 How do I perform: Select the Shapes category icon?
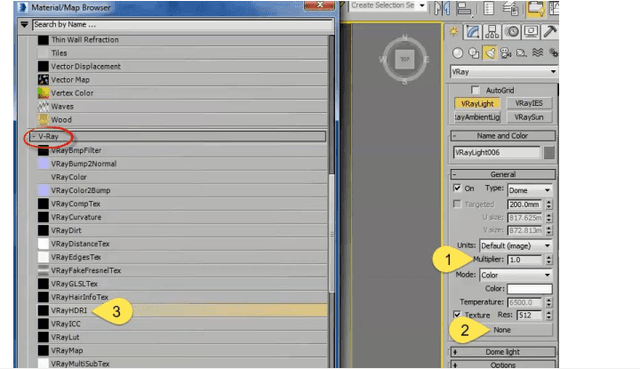tap(473, 53)
